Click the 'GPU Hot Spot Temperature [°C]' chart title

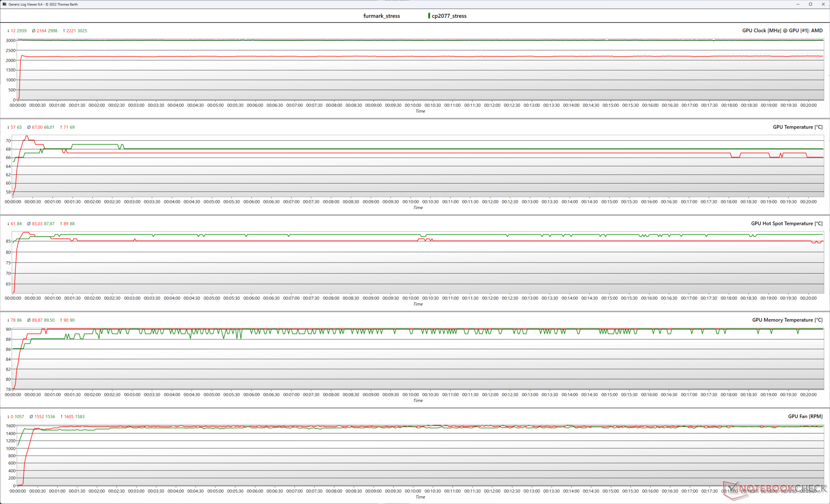click(x=787, y=224)
